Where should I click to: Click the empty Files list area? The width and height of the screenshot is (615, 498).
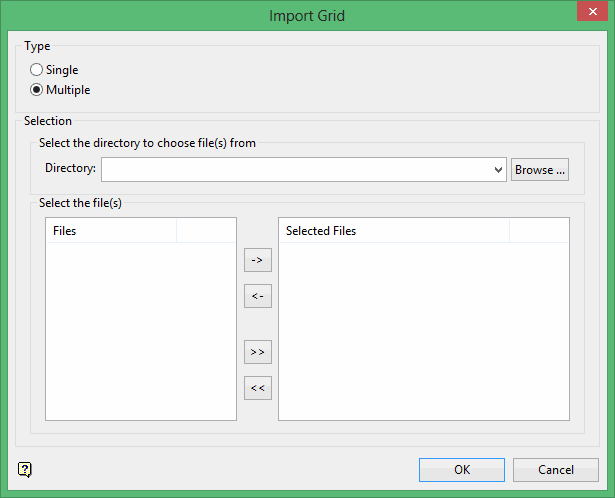140,330
